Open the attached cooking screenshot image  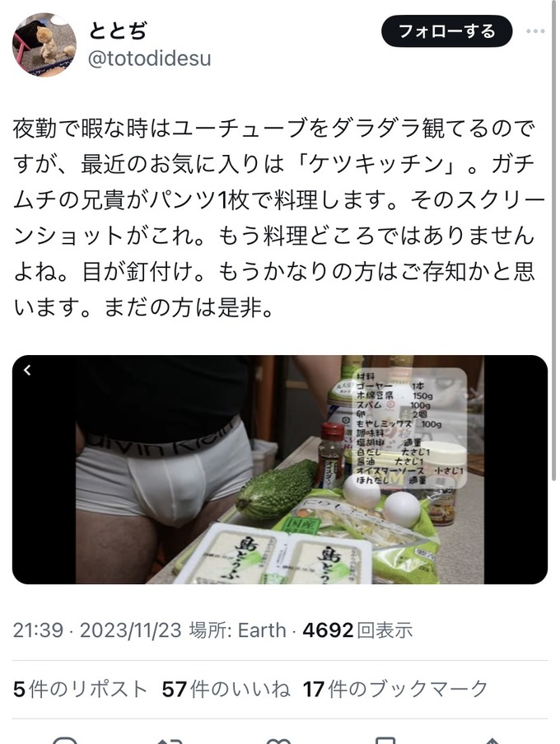click(x=280, y=470)
